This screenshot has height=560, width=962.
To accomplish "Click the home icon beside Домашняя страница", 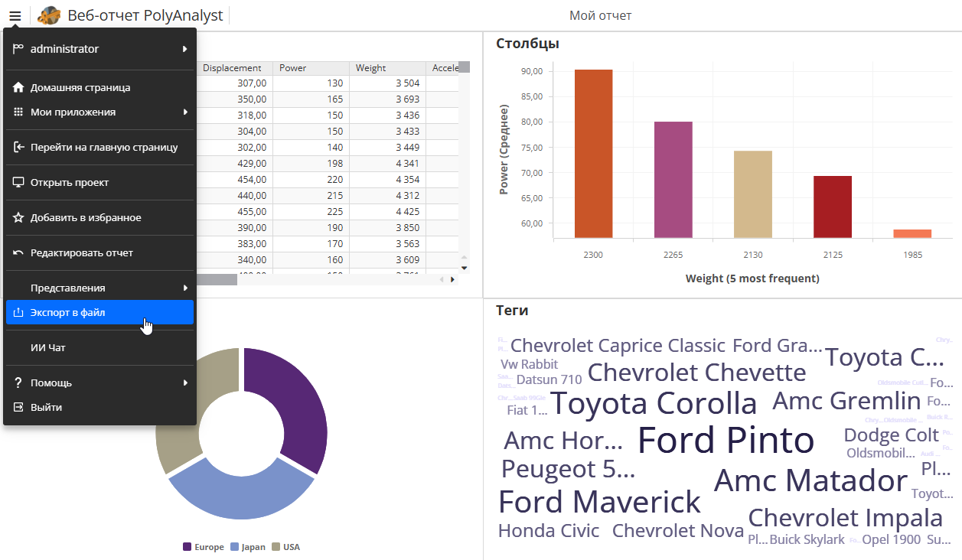I will tap(18, 87).
